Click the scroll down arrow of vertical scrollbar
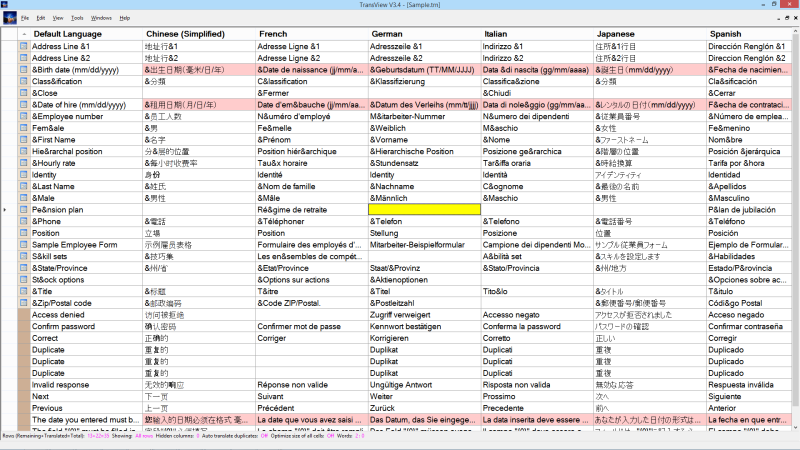 click(795, 428)
